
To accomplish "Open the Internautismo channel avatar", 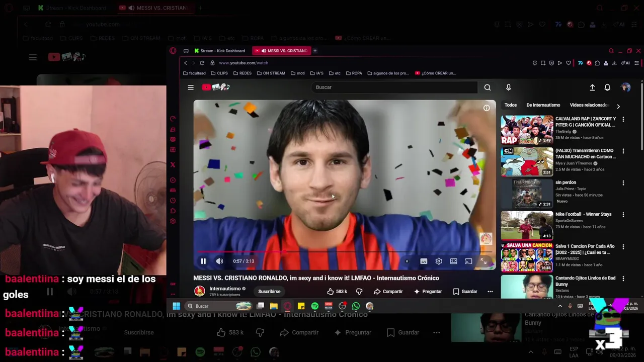I will (200, 291).
